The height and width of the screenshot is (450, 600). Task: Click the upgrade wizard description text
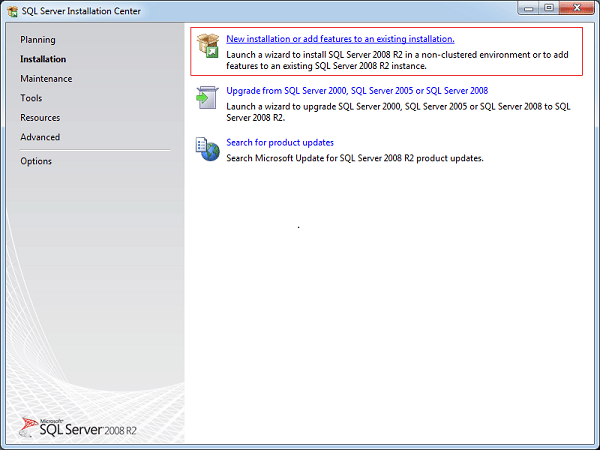(x=398, y=112)
